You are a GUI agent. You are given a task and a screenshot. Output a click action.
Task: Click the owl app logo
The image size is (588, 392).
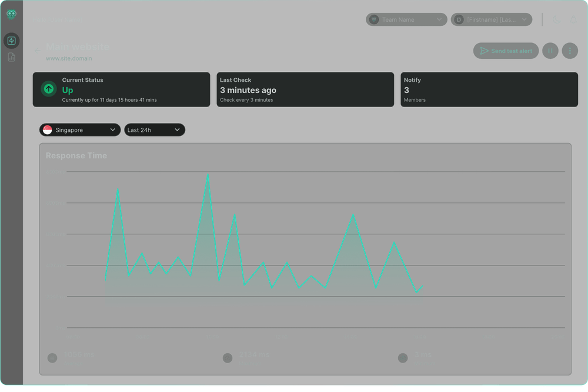pos(11,15)
